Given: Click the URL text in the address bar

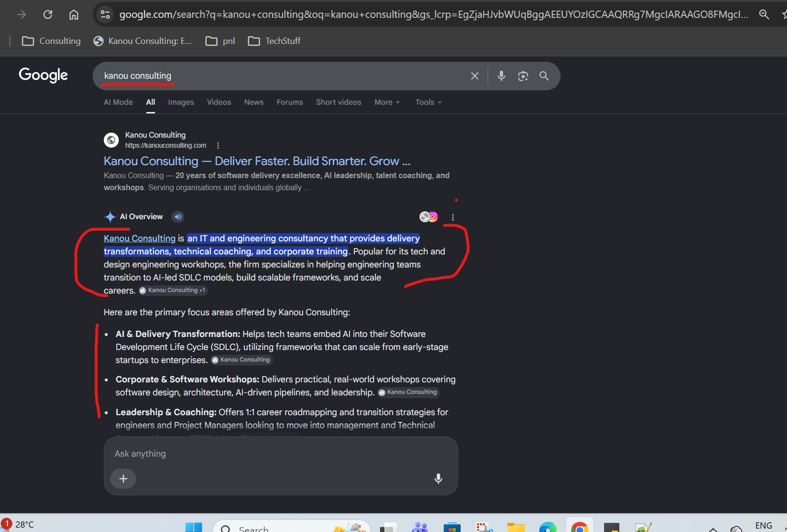Looking at the screenshot, I should tap(434, 14).
